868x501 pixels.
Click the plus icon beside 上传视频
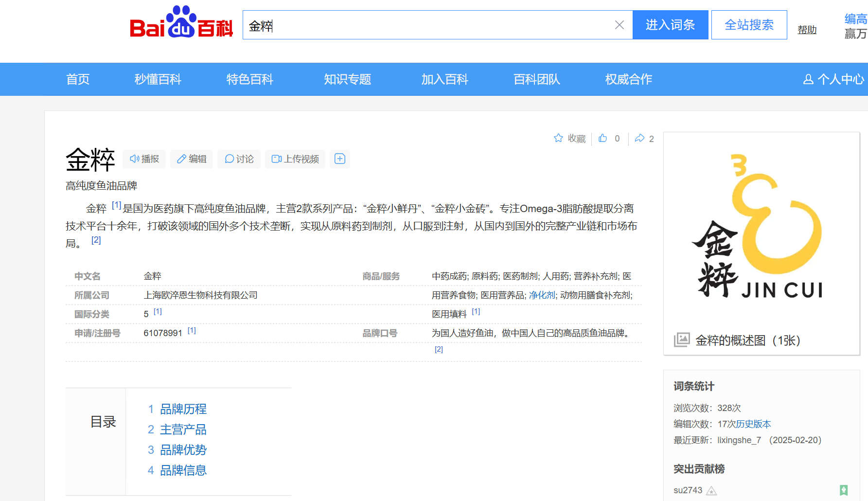[x=340, y=159]
